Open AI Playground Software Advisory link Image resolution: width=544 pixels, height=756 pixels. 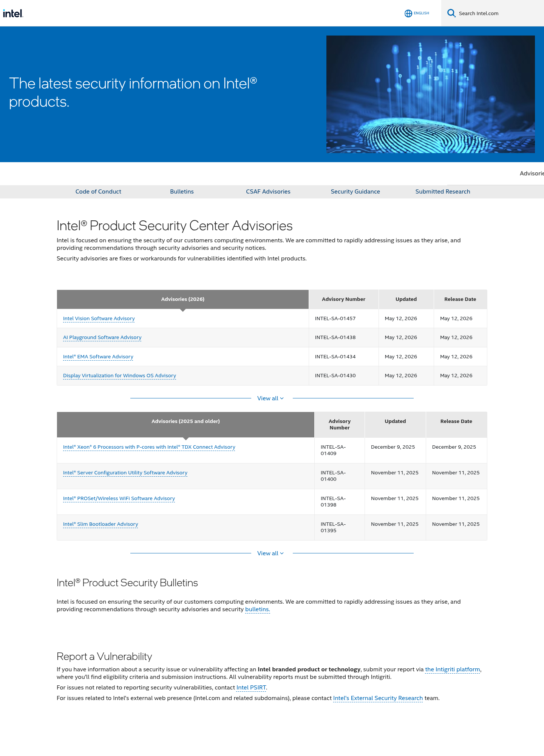tap(102, 338)
